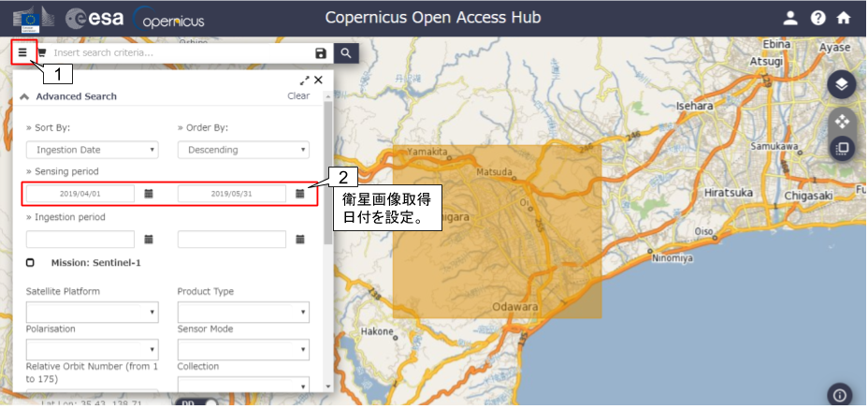Screen dimensions: 868x409
Task: Open the user profile icon
Action: (790, 19)
